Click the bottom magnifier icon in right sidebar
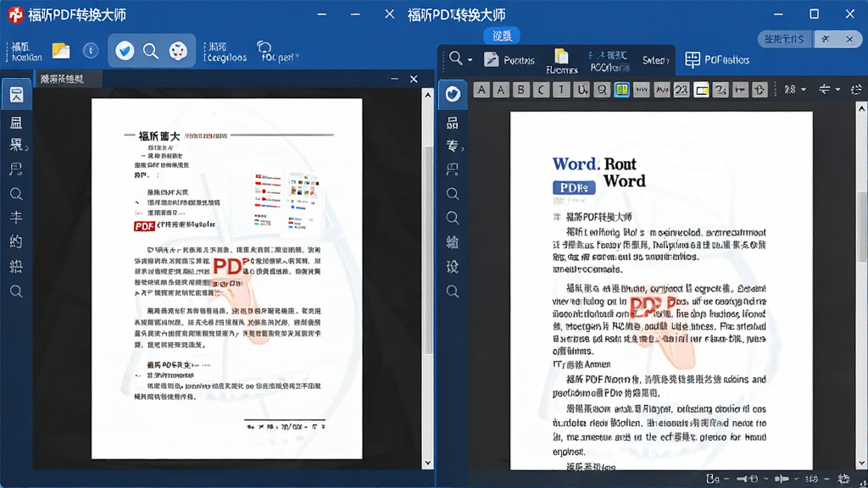The image size is (868, 488). [x=453, y=291]
